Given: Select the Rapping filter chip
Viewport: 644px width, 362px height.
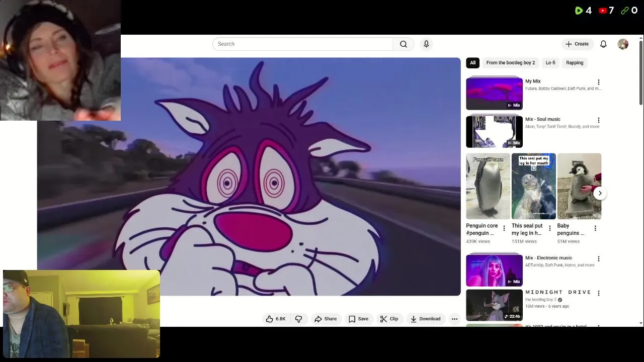Looking at the screenshot, I should tap(575, 63).
